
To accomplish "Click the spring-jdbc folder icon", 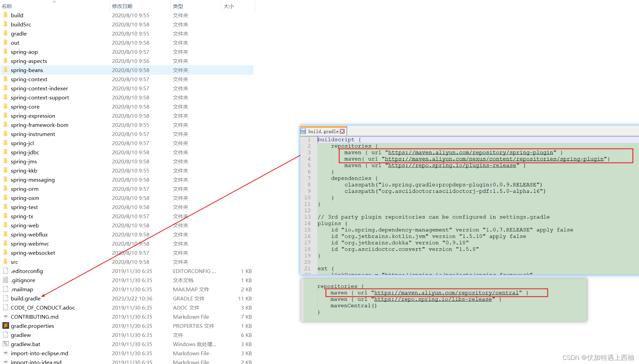I will point(5,152).
